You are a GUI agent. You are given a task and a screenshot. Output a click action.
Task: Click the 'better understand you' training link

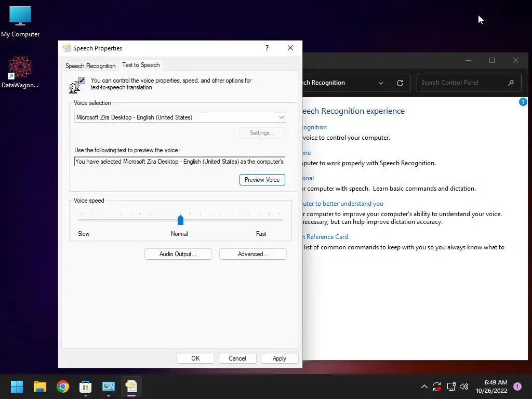tap(343, 204)
